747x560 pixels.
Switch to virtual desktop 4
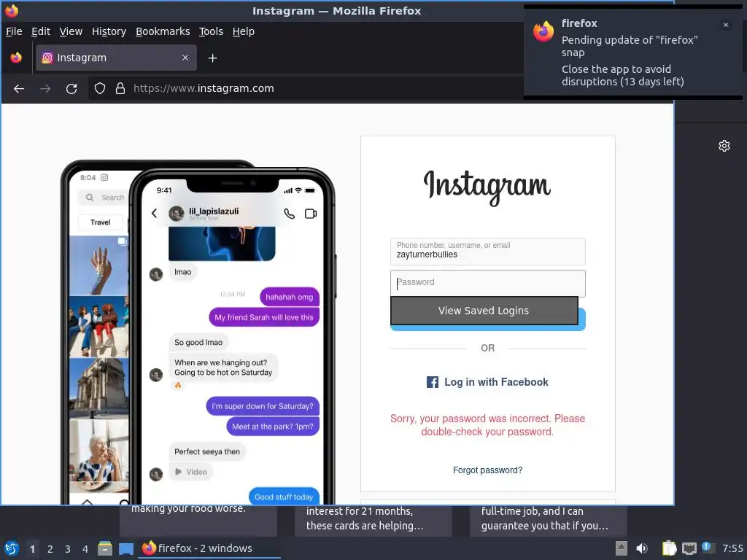[x=85, y=549]
